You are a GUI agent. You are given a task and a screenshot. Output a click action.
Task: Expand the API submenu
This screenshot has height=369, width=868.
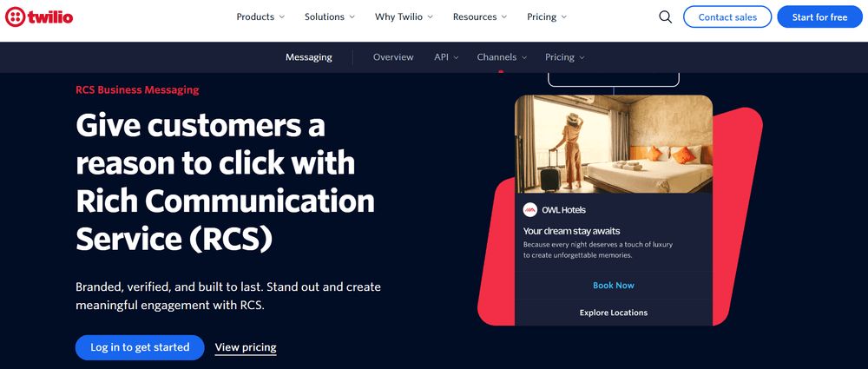447,57
